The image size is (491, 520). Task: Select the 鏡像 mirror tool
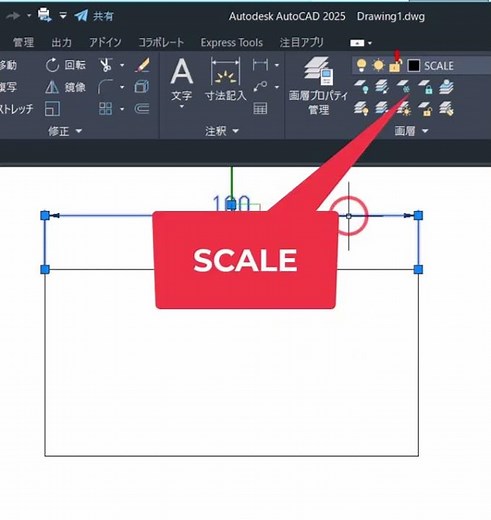65,87
